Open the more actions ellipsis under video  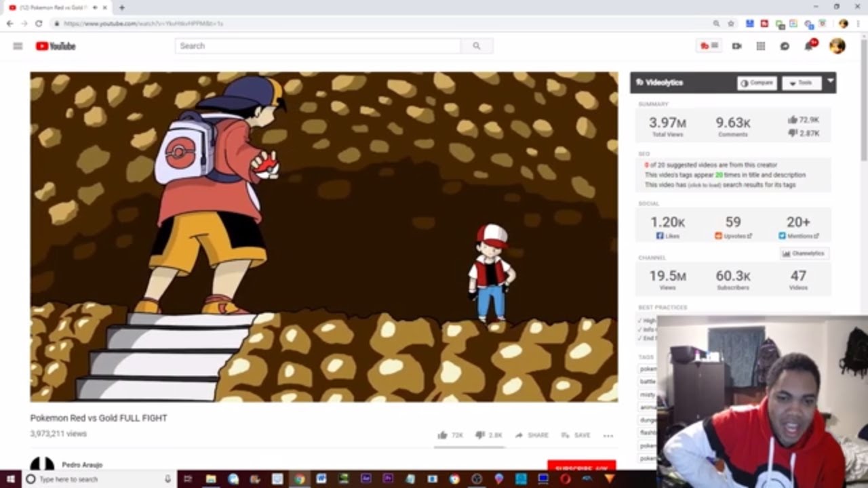pyautogui.click(x=608, y=436)
